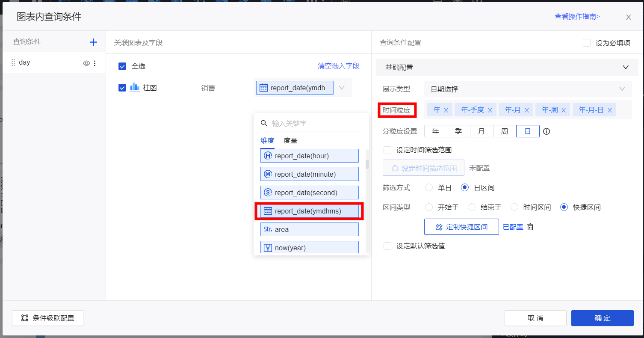
Task: Select 日区间 filter mode radio
Action: tap(465, 187)
